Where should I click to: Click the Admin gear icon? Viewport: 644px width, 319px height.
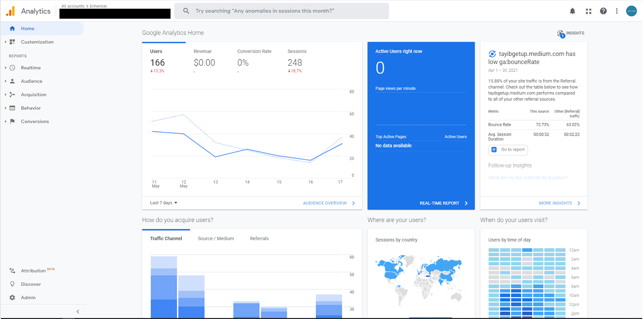pos(12,298)
